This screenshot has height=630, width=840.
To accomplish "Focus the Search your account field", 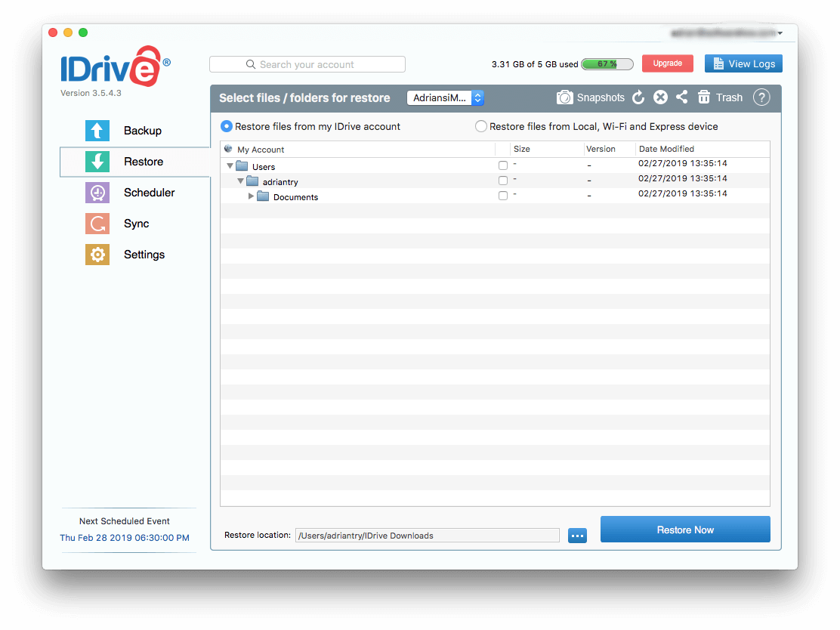I will point(307,64).
